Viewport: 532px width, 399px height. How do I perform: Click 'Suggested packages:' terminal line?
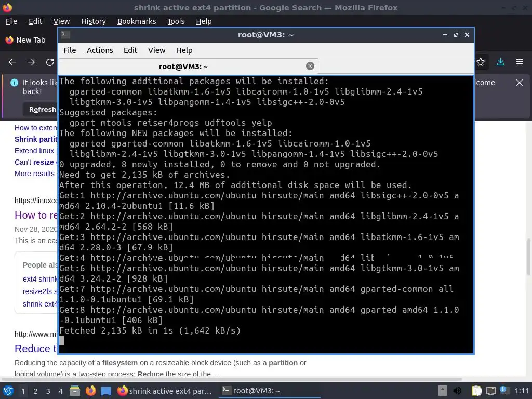(x=109, y=112)
